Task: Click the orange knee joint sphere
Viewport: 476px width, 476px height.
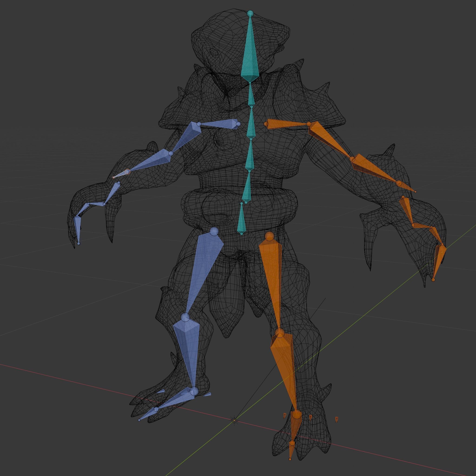Action: point(279,333)
